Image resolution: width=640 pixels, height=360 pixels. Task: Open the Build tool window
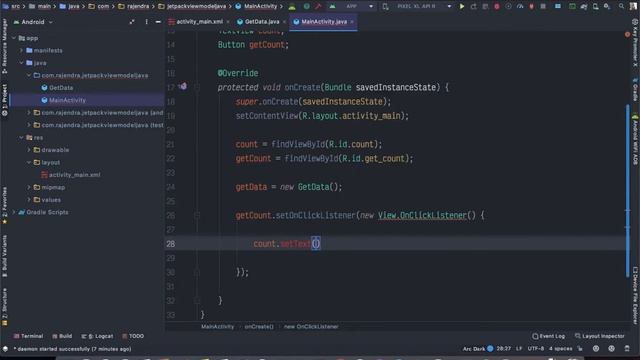click(x=62, y=336)
